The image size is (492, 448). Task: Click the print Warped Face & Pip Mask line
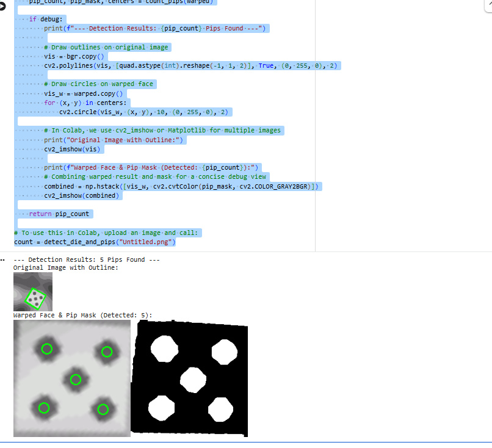(151, 168)
